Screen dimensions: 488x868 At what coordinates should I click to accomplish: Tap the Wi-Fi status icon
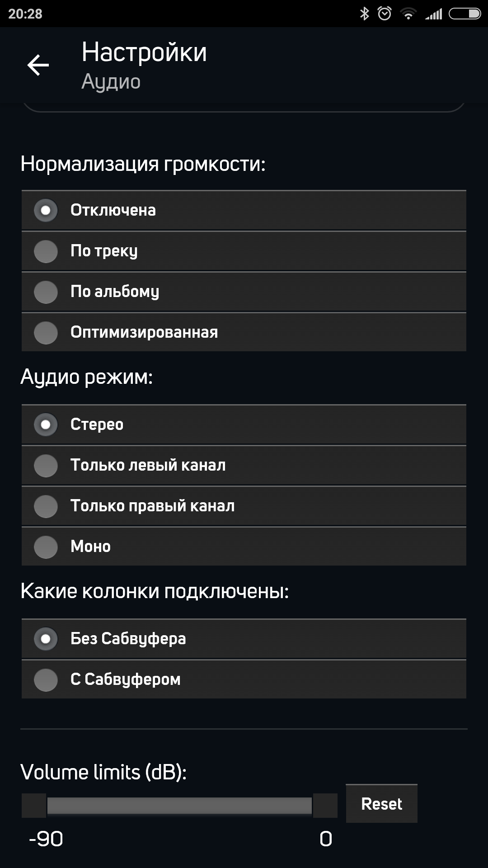(408, 14)
